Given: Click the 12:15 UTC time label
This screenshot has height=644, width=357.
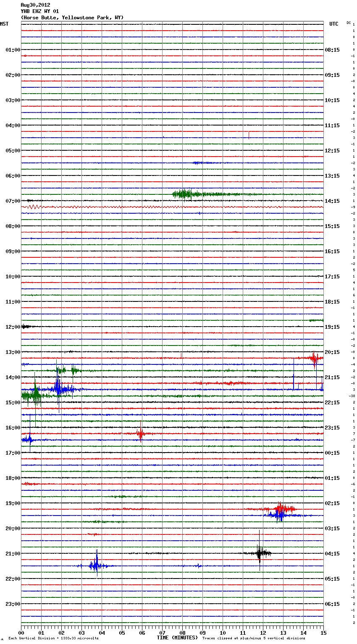Looking at the screenshot, I should 332,151.
